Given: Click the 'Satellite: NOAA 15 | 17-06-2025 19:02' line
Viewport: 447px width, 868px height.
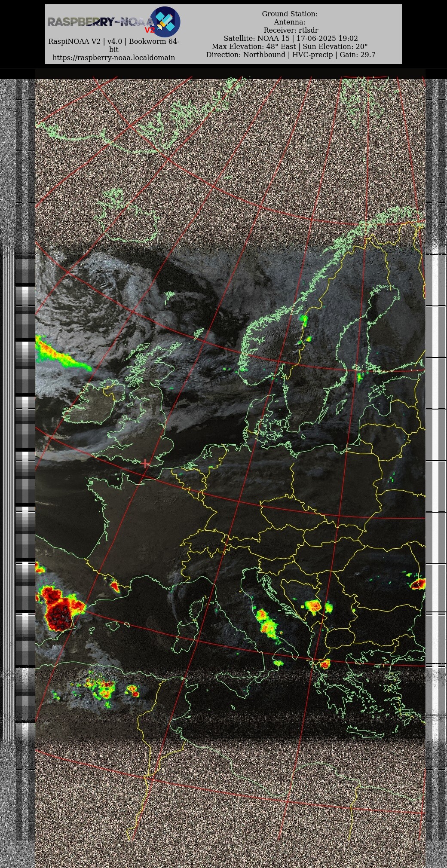Looking at the screenshot, I should click(x=291, y=38).
